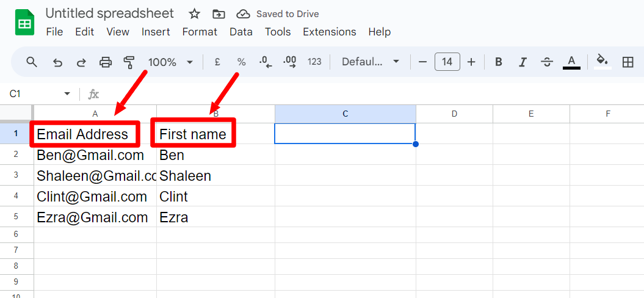The image size is (644, 298).
Task: Open the Extensions menu
Action: (330, 32)
